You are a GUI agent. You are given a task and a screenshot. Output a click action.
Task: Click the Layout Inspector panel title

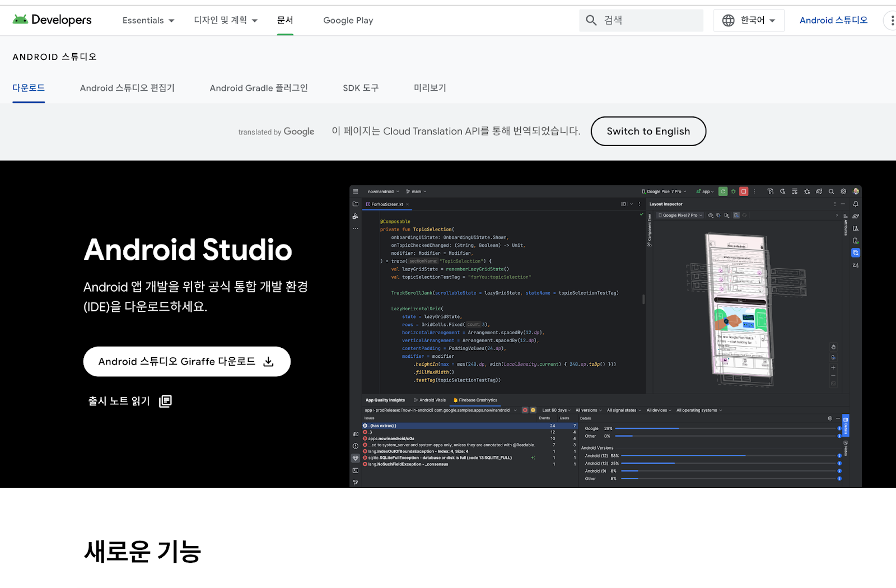[x=666, y=204]
